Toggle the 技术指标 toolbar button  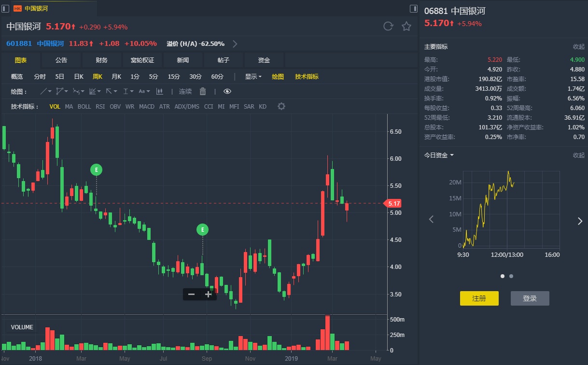click(307, 76)
